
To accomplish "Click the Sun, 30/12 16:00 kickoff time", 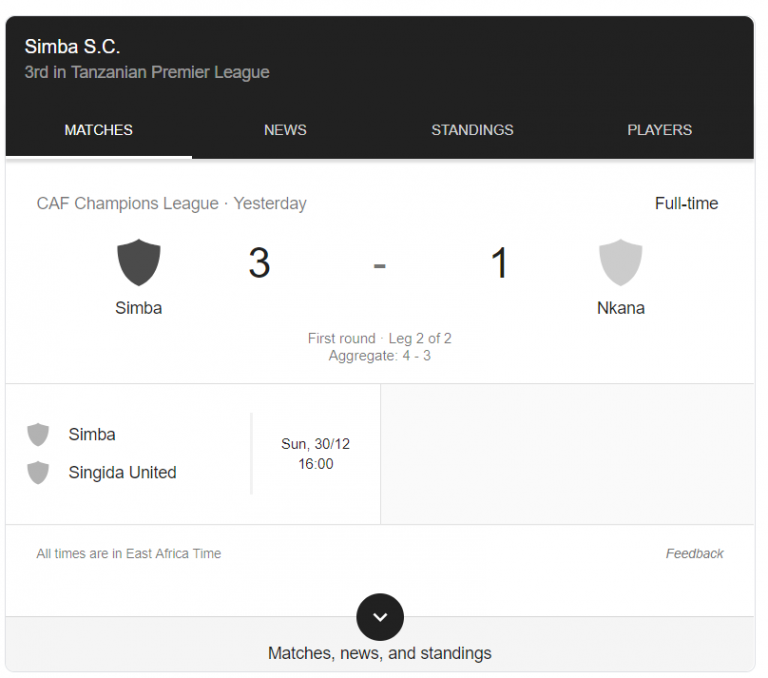I will click(315, 454).
